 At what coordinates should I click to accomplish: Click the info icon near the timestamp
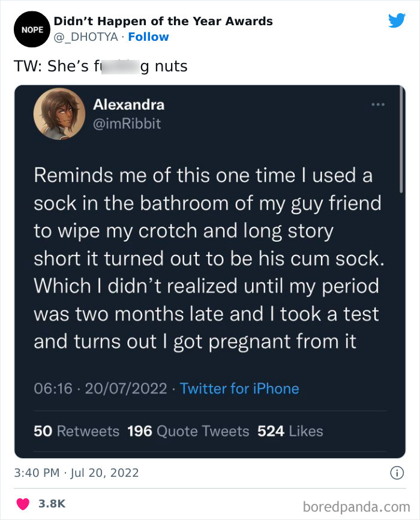[x=398, y=473]
